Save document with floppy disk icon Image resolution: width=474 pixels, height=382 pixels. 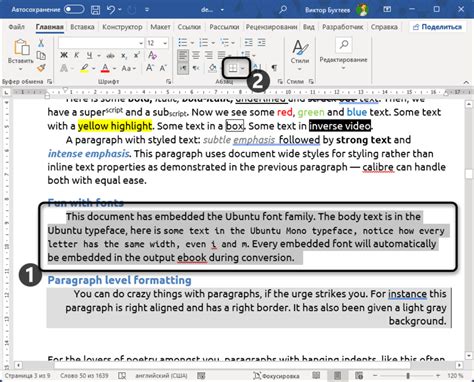click(95, 10)
